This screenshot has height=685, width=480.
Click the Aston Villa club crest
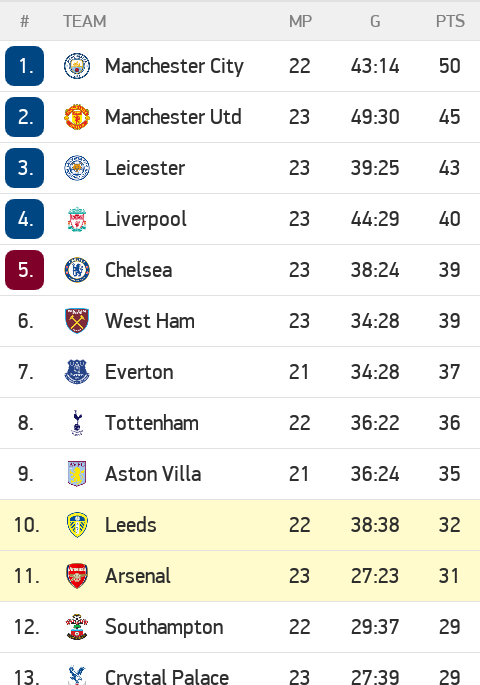click(x=77, y=474)
